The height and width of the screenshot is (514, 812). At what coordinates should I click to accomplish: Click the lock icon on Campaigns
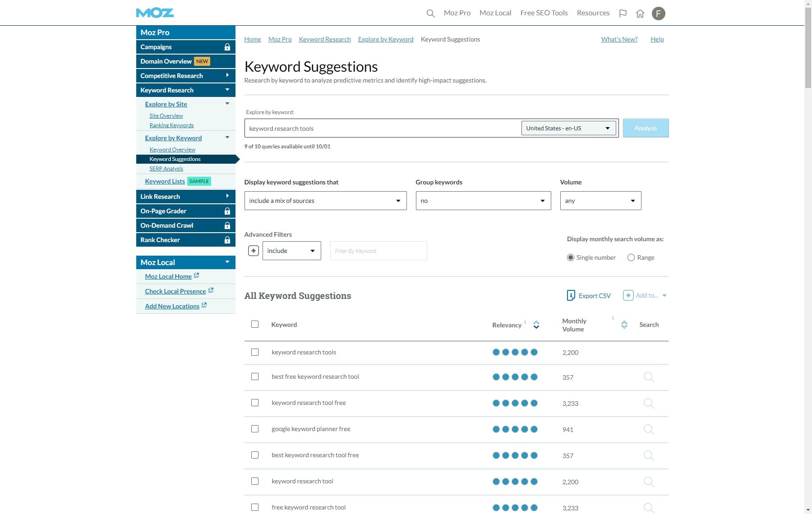(x=227, y=46)
